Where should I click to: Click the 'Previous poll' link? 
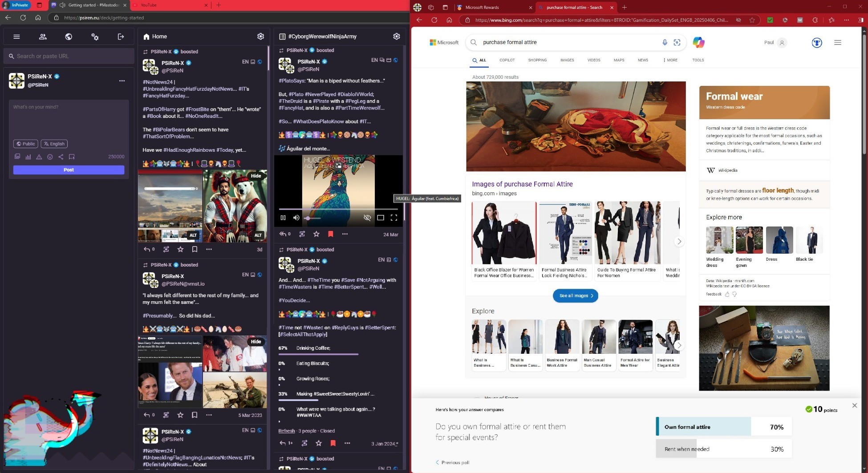coord(452,463)
